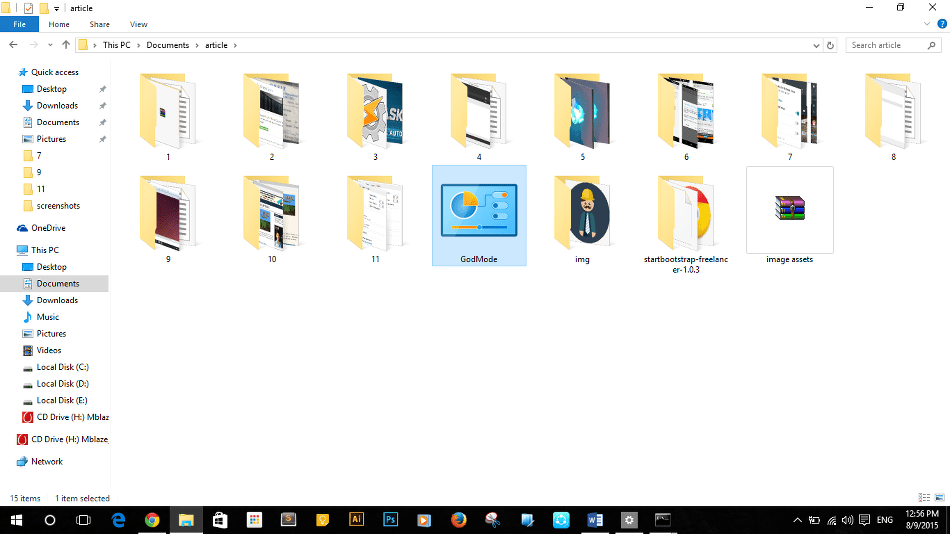Click the Refresh button in address bar
The image size is (950, 534).
pos(831,45)
